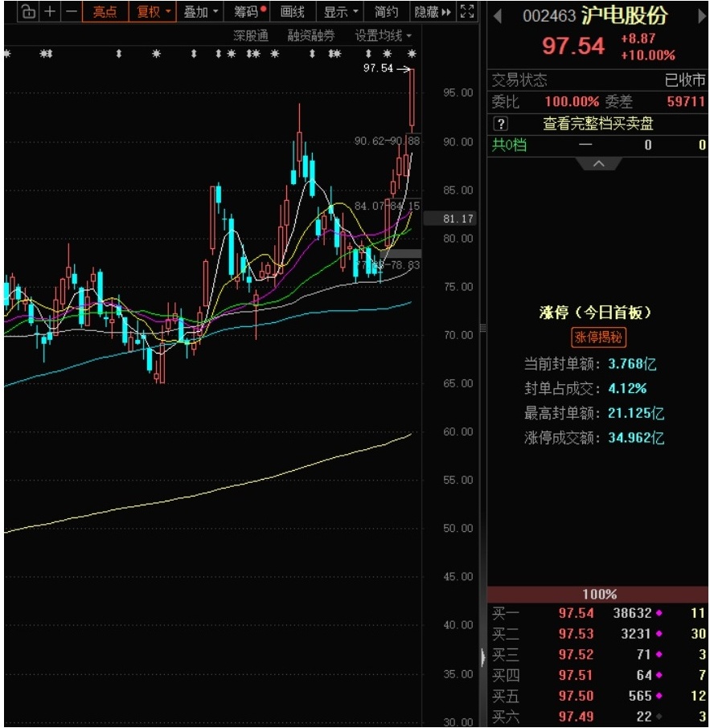Go to previous stock with left arrow
The height and width of the screenshot is (728, 710).
click(498, 16)
